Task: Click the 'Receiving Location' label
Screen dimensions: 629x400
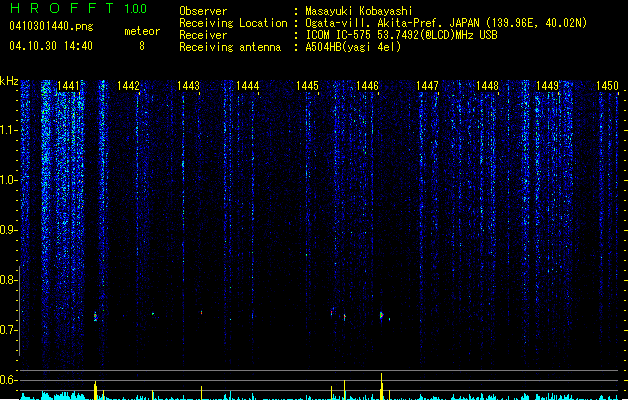Action: tap(233, 23)
